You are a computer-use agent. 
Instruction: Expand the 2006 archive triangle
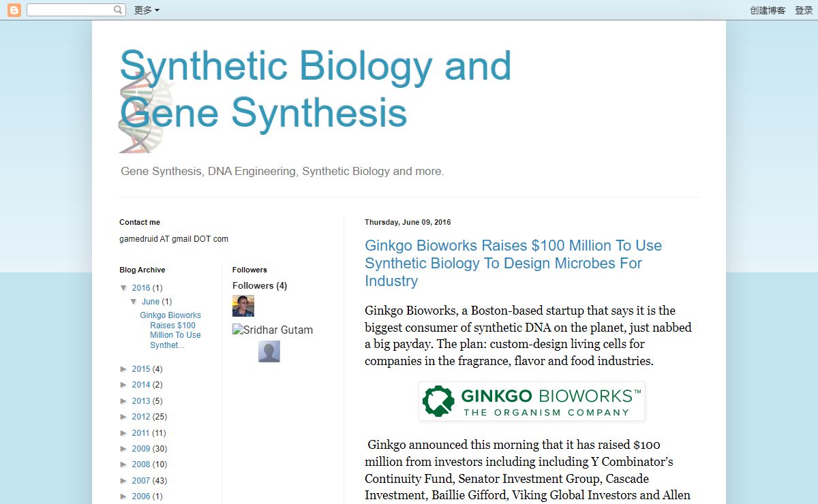[124, 497]
